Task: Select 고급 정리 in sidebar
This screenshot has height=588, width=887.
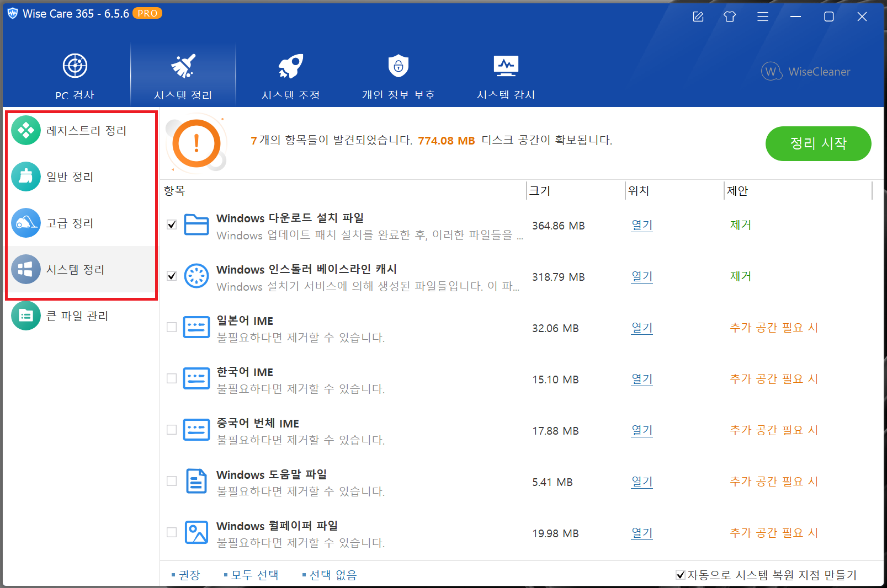Action: tap(82, 223)
